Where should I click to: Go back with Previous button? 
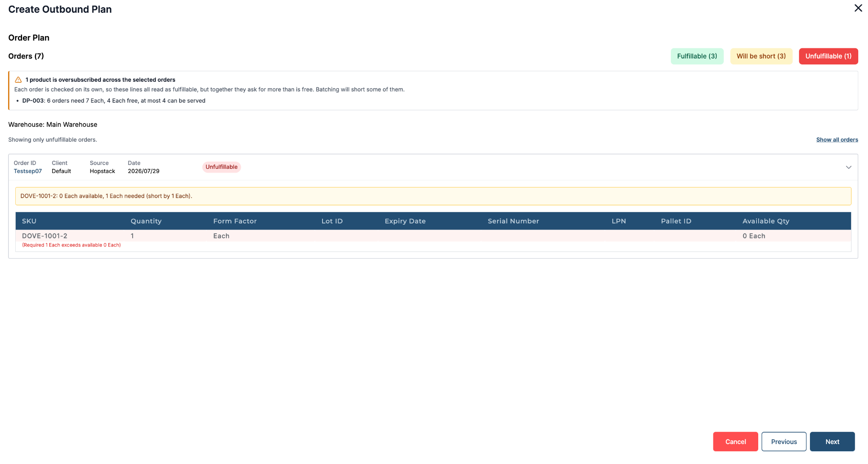[784, 442]
